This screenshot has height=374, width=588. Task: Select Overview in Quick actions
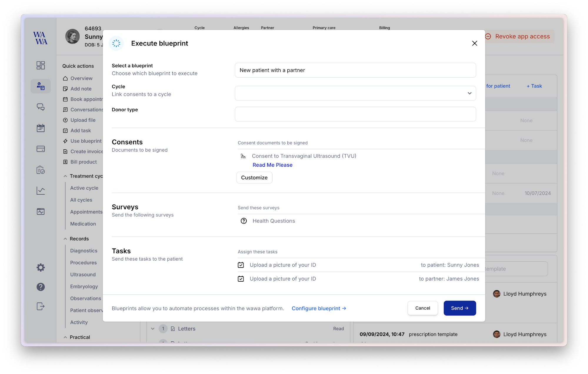pos(81,78)
